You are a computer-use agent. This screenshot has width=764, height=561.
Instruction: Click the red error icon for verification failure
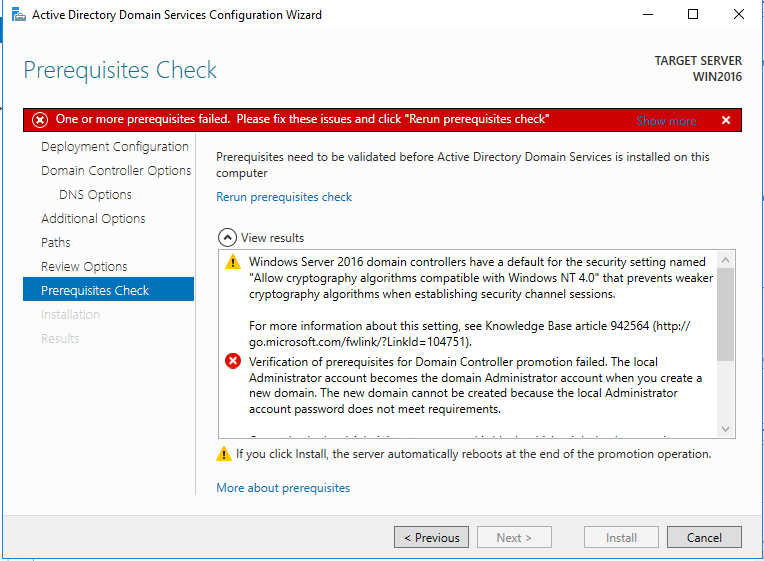pos(233,361)
